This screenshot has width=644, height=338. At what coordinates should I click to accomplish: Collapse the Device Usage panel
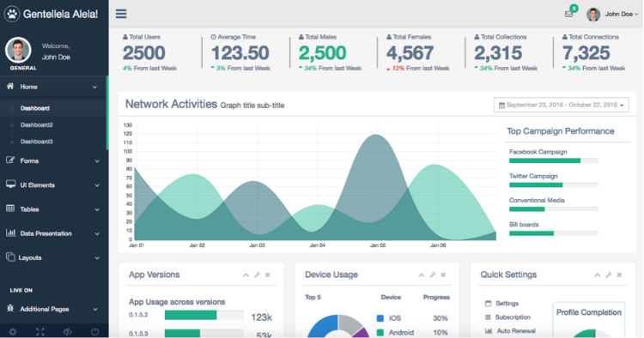point(422,275)
